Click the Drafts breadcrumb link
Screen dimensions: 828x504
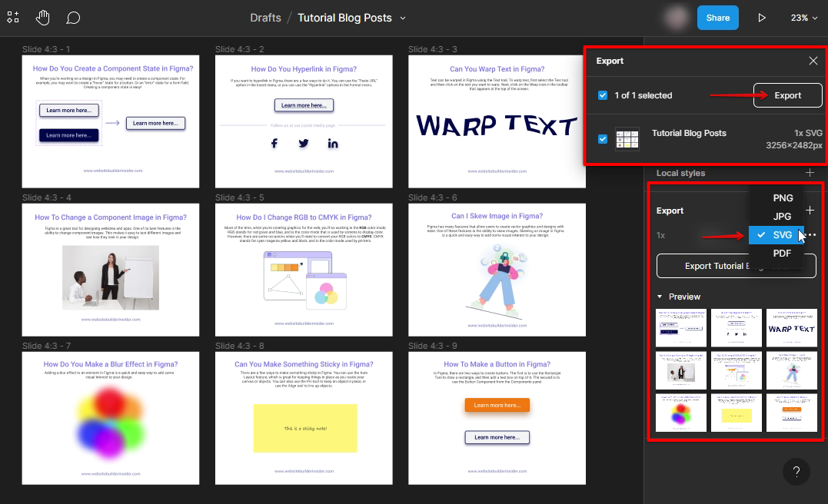[265, 18]
